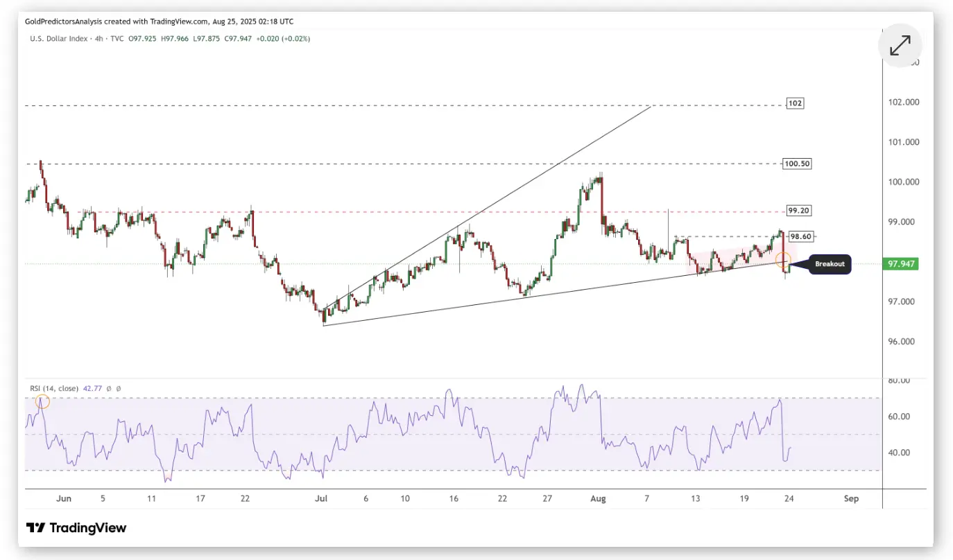Click the Jun label on the date axis
This screenshot has width=953, height=560.
[x=65, y=498]
